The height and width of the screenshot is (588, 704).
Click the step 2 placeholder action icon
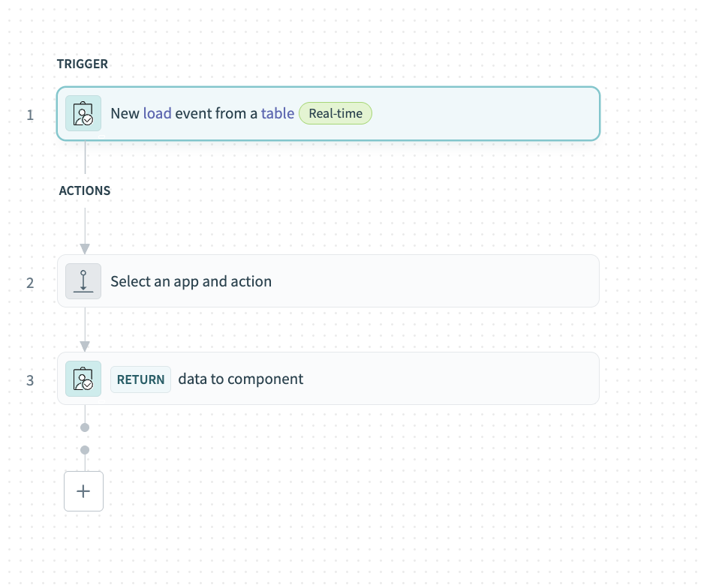click(x=83, y=282)
